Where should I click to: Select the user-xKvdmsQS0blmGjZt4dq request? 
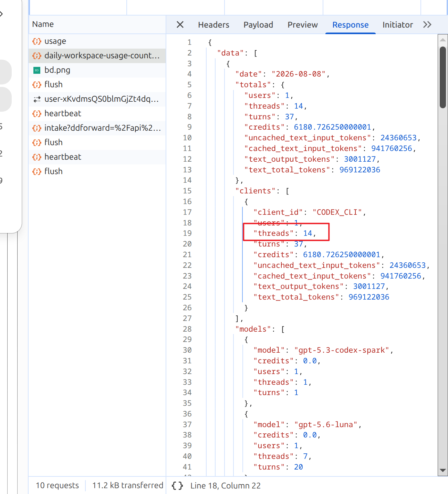97,99
